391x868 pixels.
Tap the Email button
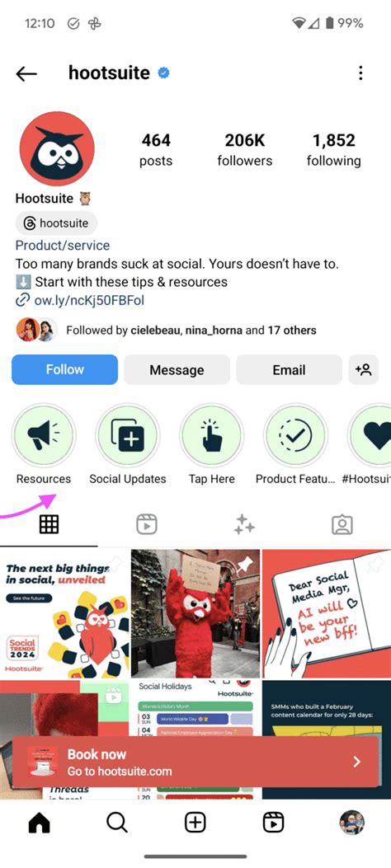pyautogui.click(x=289, y=370)
